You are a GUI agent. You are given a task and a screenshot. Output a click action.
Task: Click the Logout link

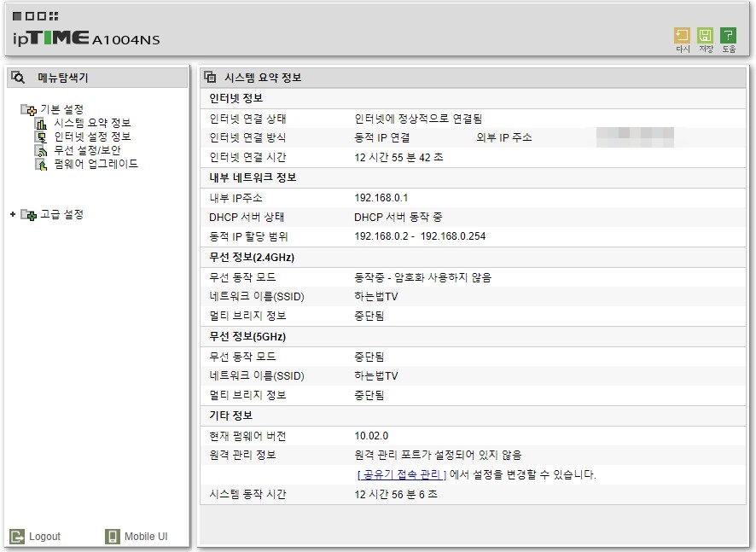point(45,536)
